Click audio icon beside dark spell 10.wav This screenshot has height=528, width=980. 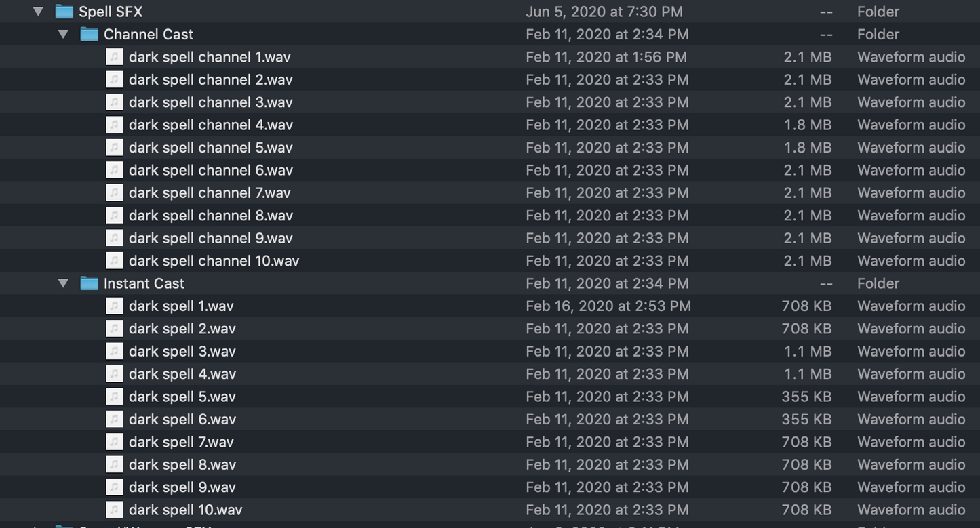[x=114, y=510]
